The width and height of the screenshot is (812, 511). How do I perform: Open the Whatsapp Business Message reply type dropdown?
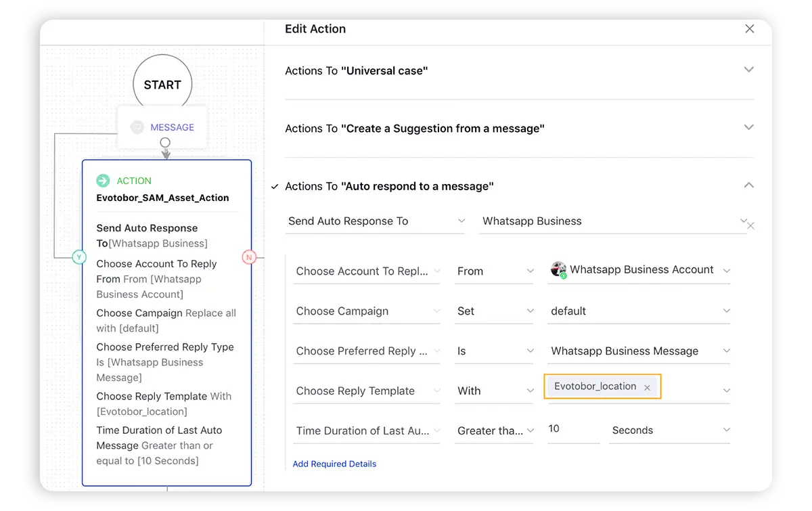pos(726,351)
